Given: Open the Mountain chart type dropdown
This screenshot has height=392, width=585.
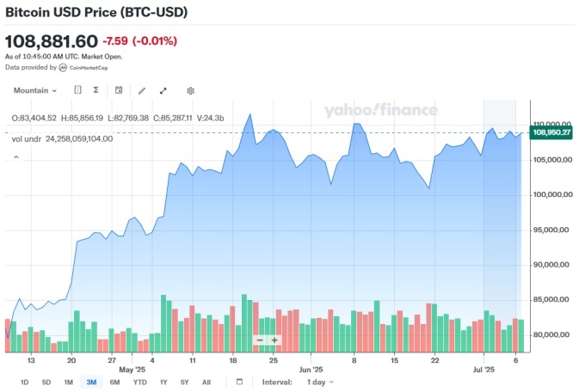Looking at the screenshot, I should (x=35, y=90).
